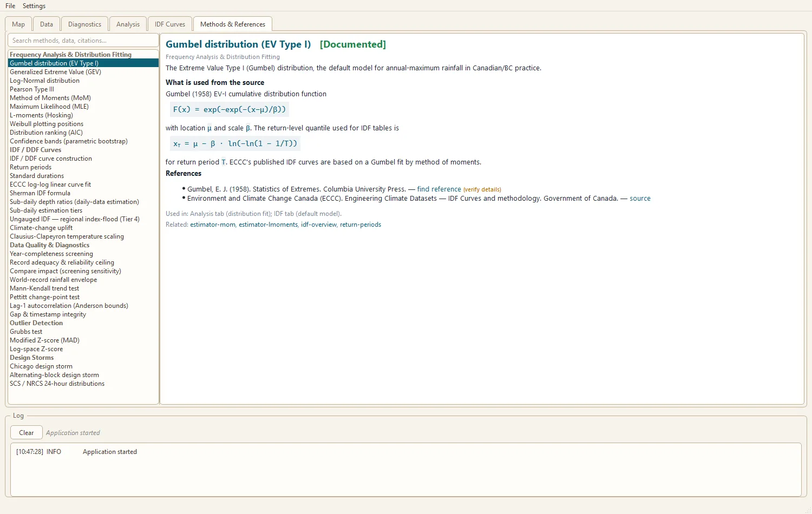The height and width of the screenshot is (514, 812).
Task: Select Distribution ranking (AIC)
Action: 83,133
